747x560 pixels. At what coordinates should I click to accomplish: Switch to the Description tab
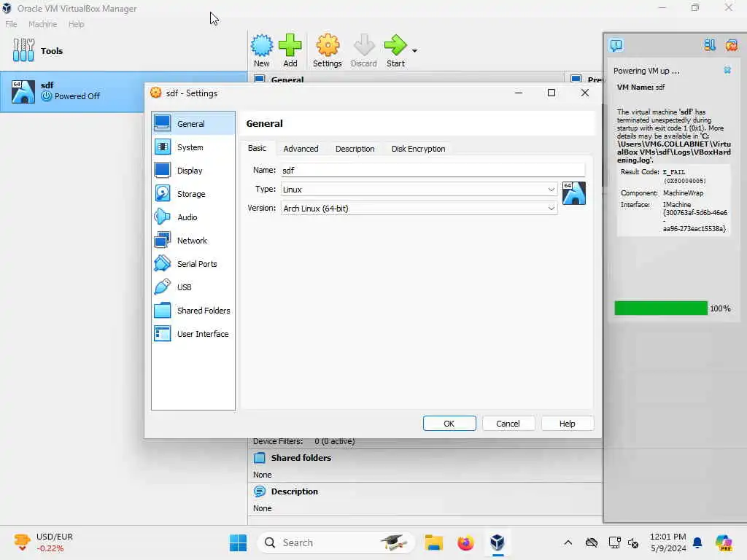(x=355, y=149)
